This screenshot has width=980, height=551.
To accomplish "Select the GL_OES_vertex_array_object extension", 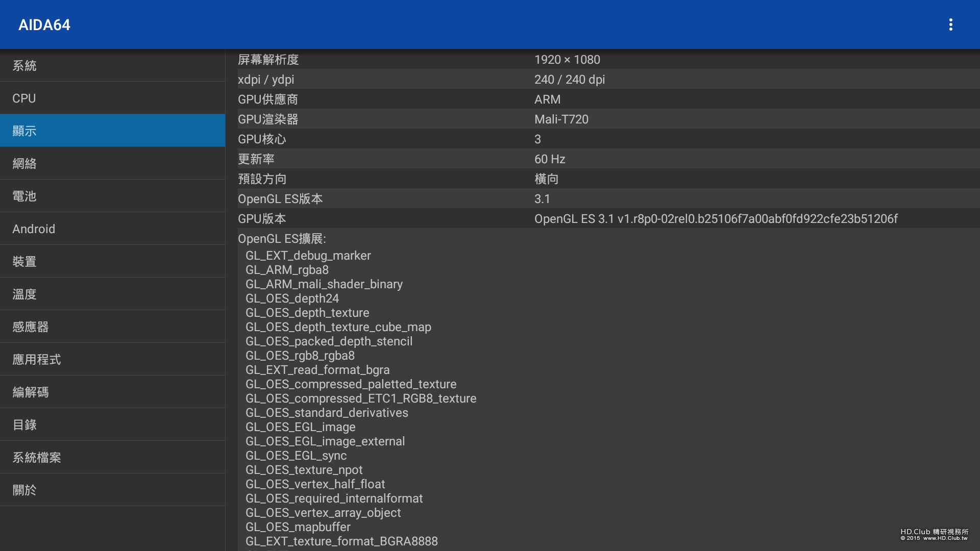I will (323, 513).
